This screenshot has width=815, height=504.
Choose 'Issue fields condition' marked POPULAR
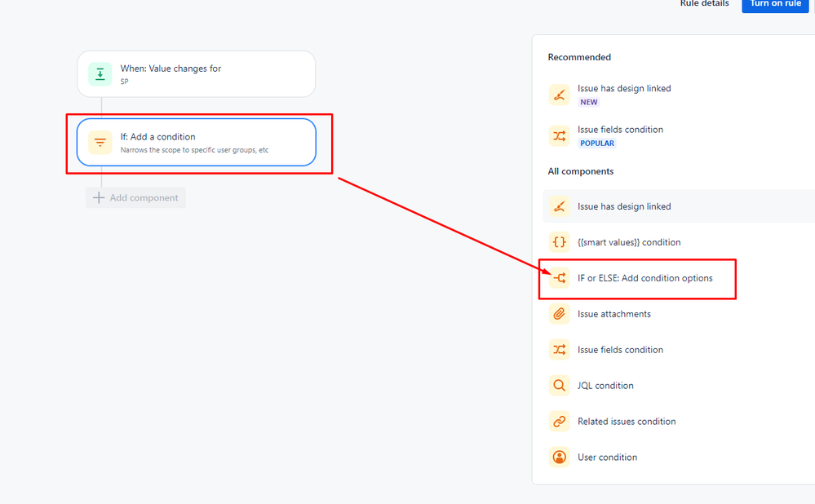click(678, 136)
